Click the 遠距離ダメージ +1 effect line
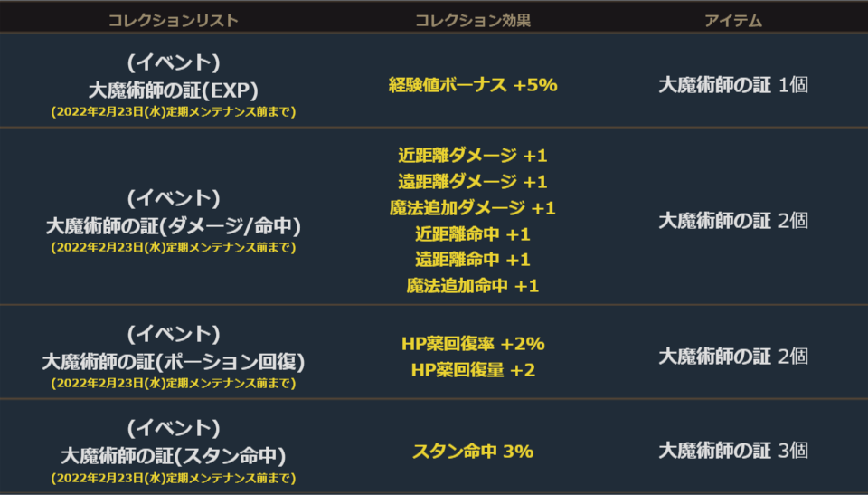868x495 pixels. (x=473, y=181)
